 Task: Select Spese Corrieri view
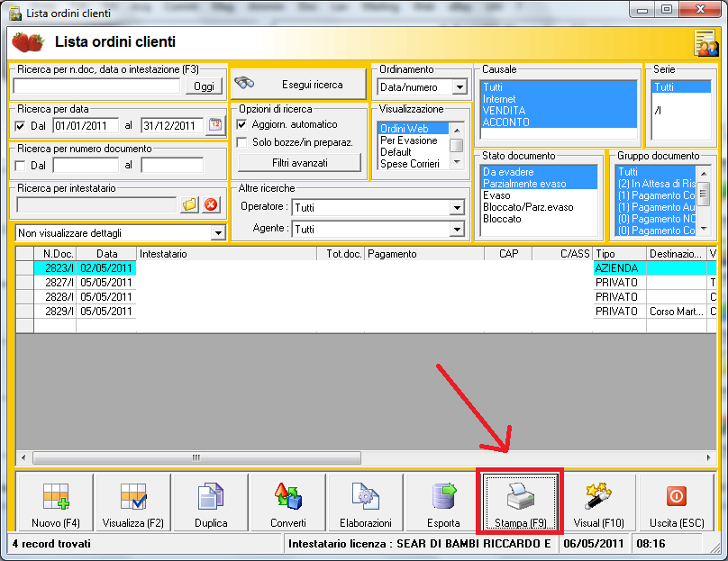point(414,163)
